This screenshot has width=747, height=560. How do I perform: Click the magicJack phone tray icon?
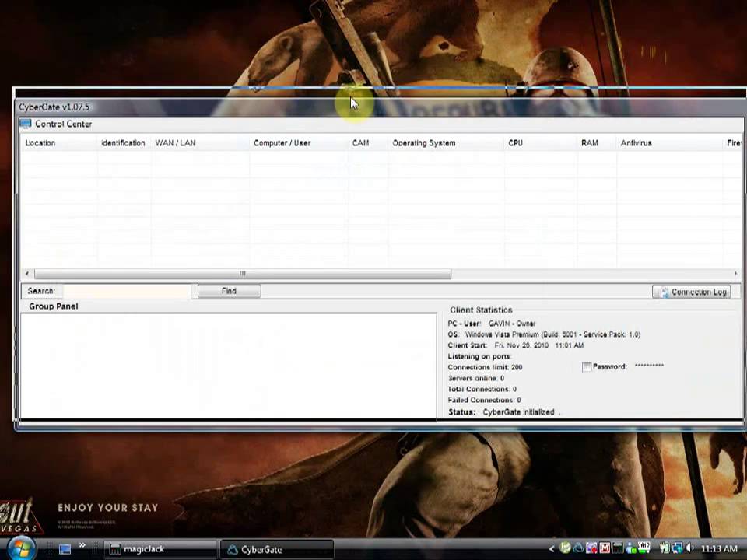point(617,548)
